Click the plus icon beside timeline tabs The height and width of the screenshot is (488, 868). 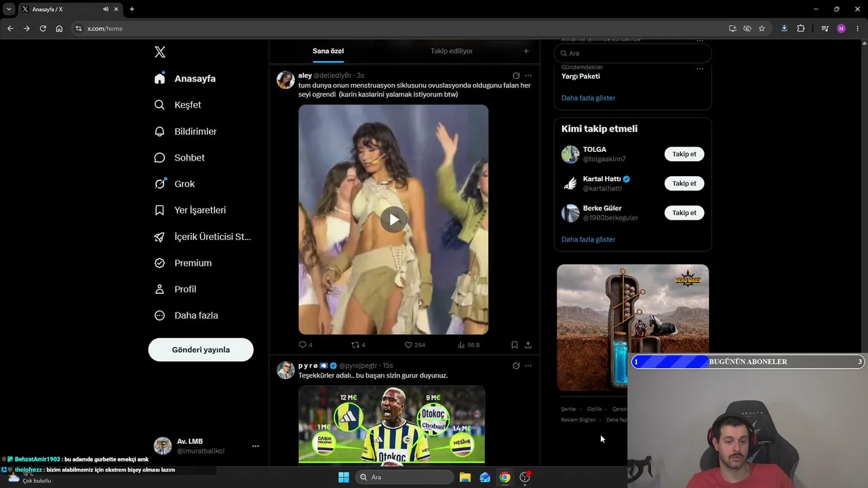click(526, 51)
